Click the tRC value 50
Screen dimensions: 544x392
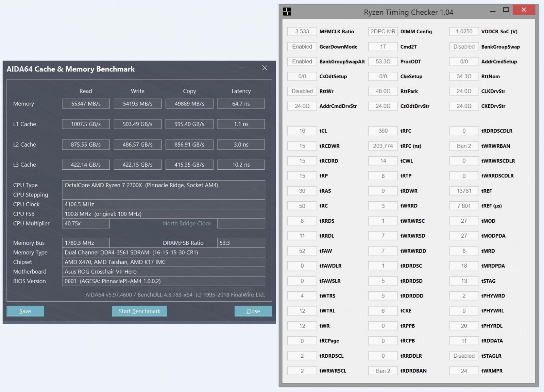pos(302,206)
